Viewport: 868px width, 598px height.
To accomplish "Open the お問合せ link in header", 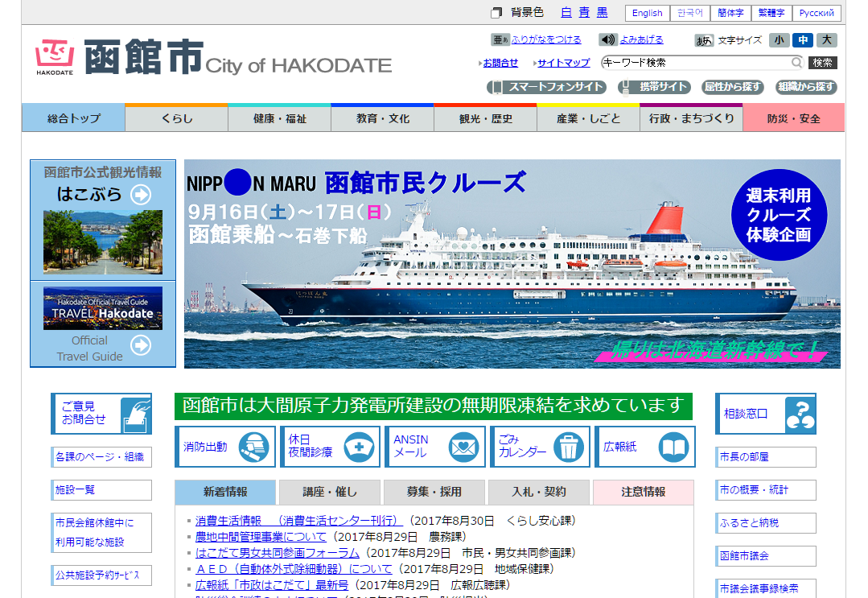I will coord(500,63).
